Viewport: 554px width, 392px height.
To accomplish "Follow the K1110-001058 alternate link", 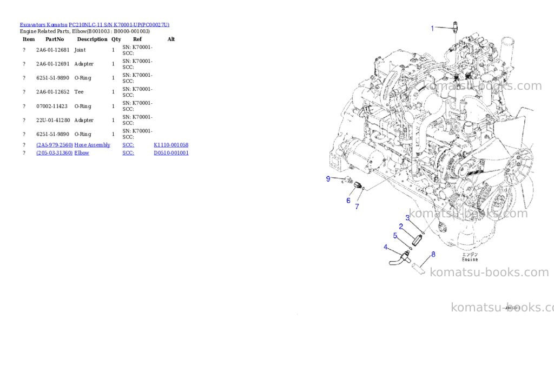I will (x=171, y=145).
